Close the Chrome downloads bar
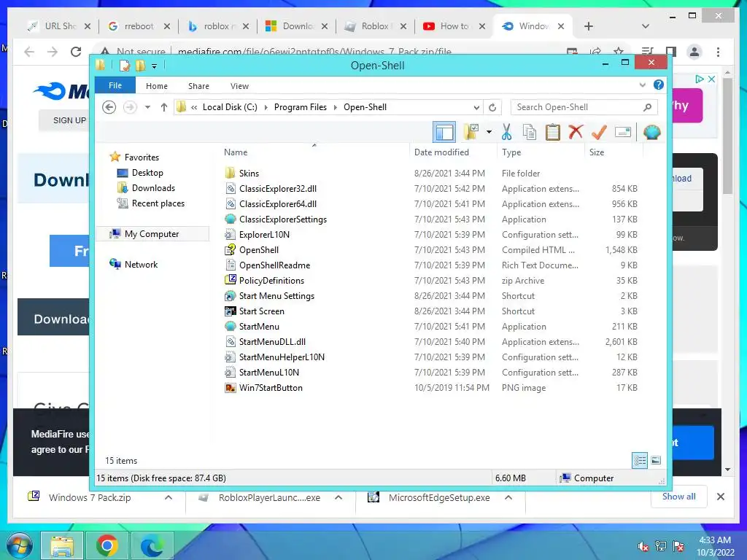This screenshot has width=747, height=560. click(720, 497)
